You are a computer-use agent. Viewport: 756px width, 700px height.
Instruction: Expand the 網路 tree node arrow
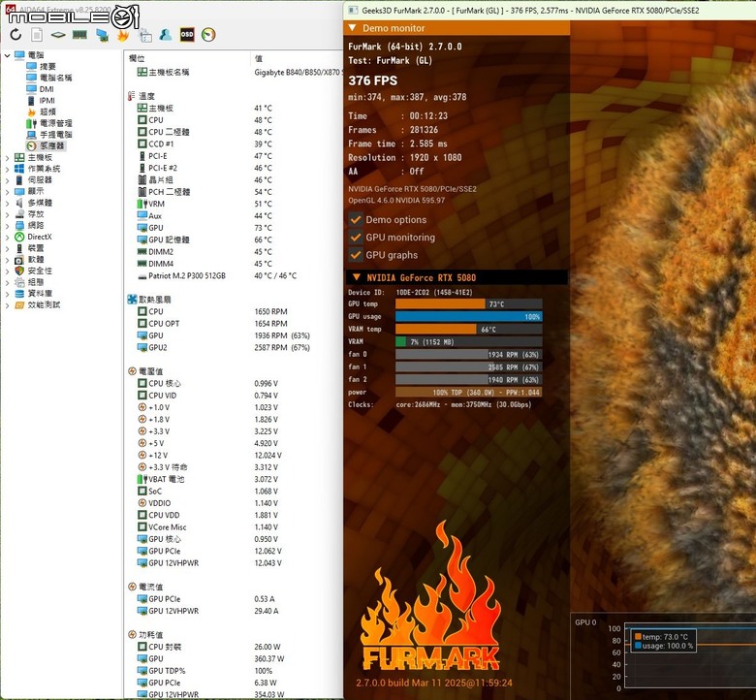(x=7, y=226)
